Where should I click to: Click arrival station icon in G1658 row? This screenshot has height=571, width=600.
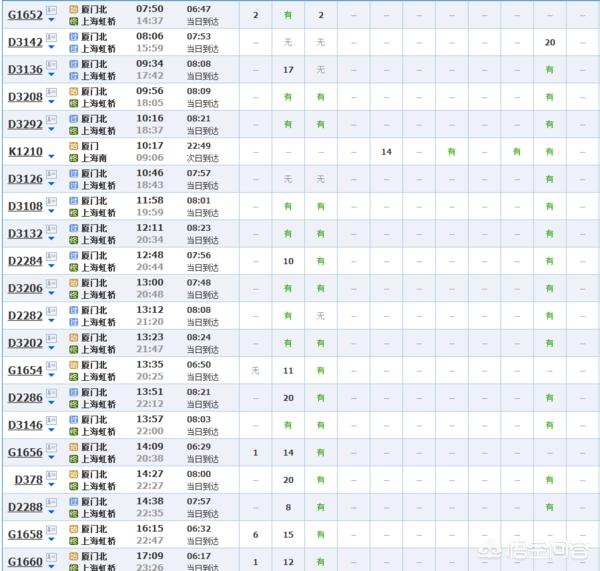pyautogui.click(x=73, y=540)
